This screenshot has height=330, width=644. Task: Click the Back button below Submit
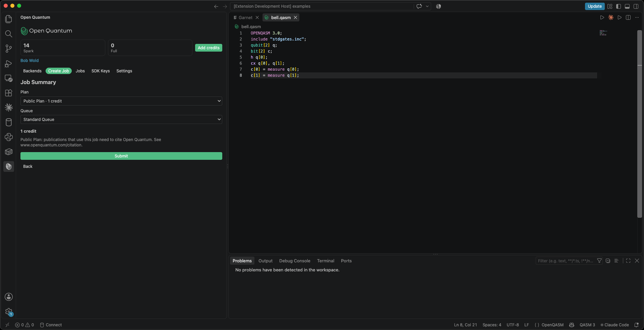pyautogui.click(x=28, y=167)
